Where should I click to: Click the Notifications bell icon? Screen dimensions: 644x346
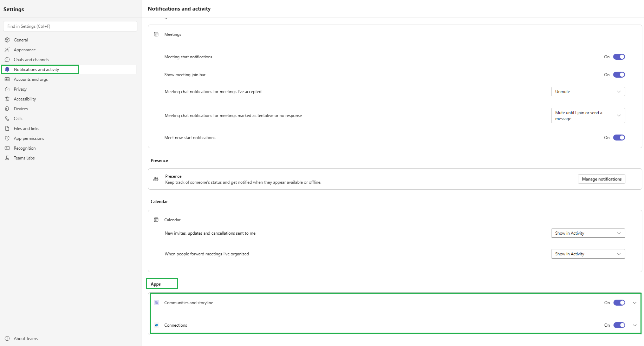coord(7,70)
